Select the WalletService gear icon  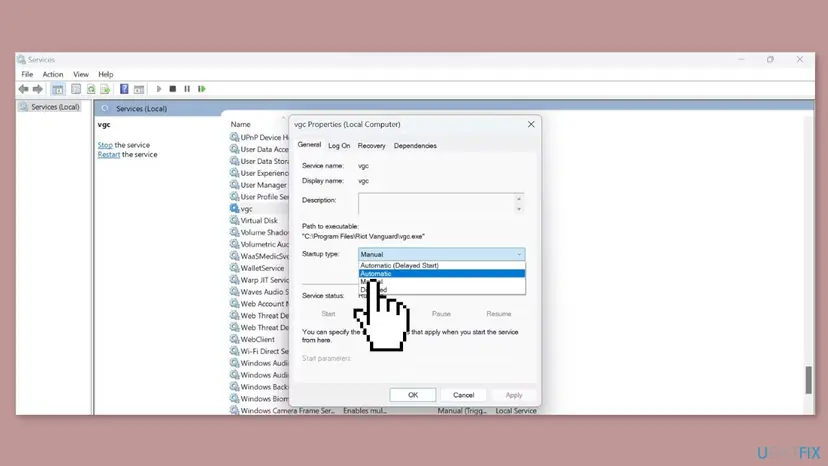point(234,267)
